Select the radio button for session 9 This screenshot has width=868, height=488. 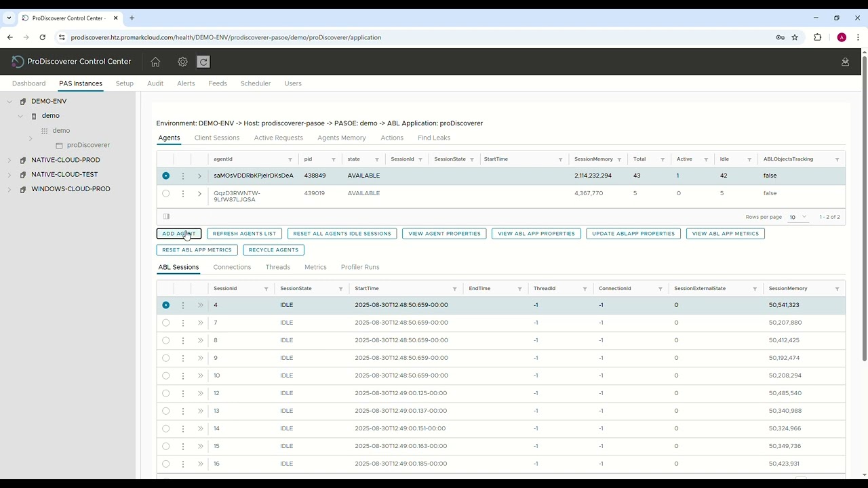[166, 358]
